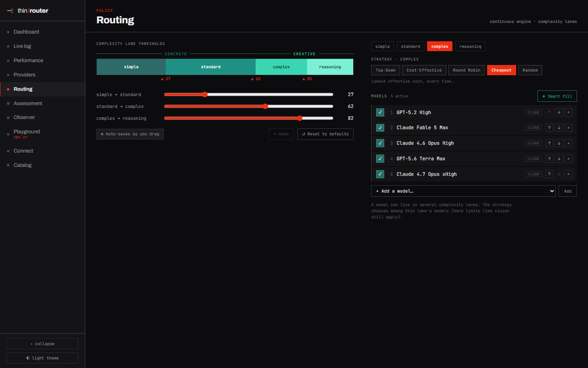Collapse the sidebar
The width and height of the screenshot is (588, 368).
42,343
